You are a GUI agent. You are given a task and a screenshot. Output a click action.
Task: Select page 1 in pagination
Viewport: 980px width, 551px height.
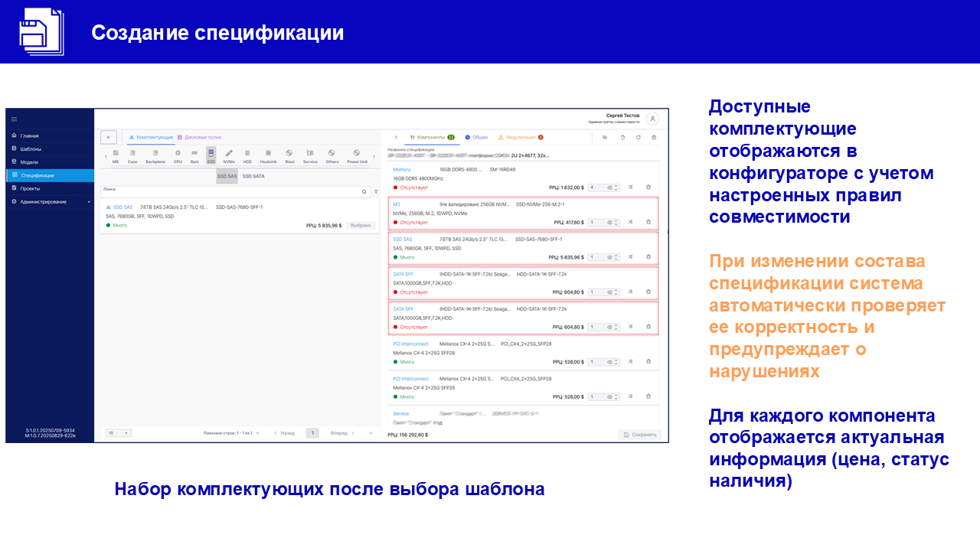click(312, 433)
